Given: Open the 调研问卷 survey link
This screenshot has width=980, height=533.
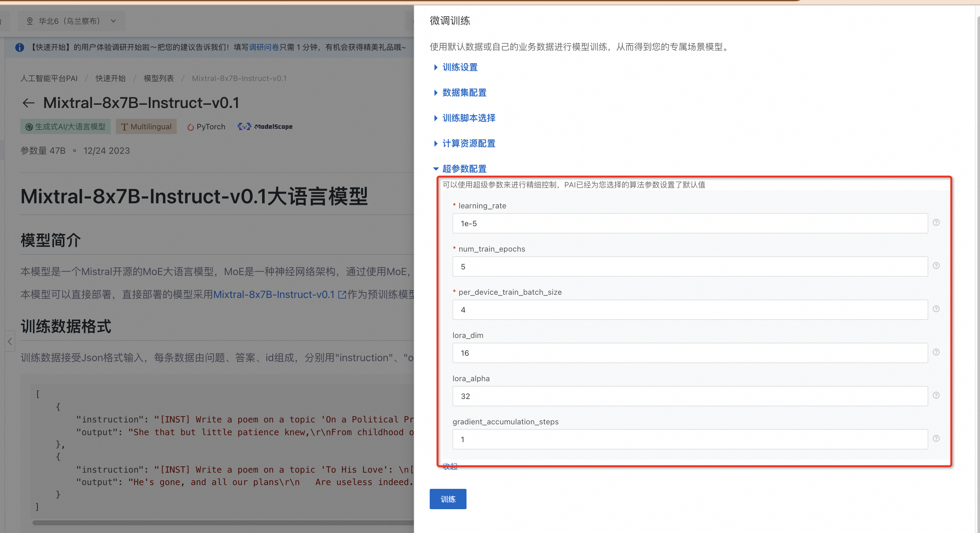Looking at the screenshot, I should (264, 47).
